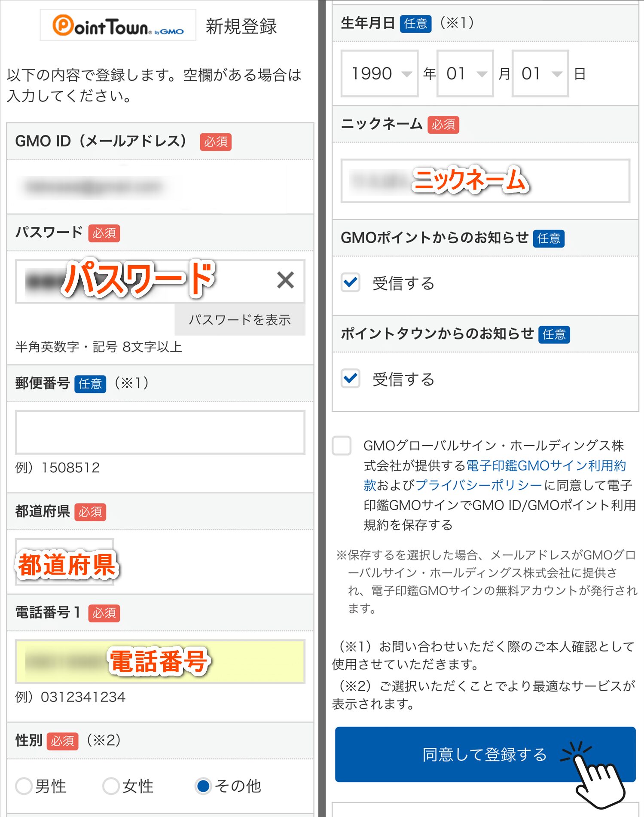Image resolution: width=644 pixels, height=817 pixels.
Task: Click the 新規登録 page title
Action: click(x=241, y=26)
